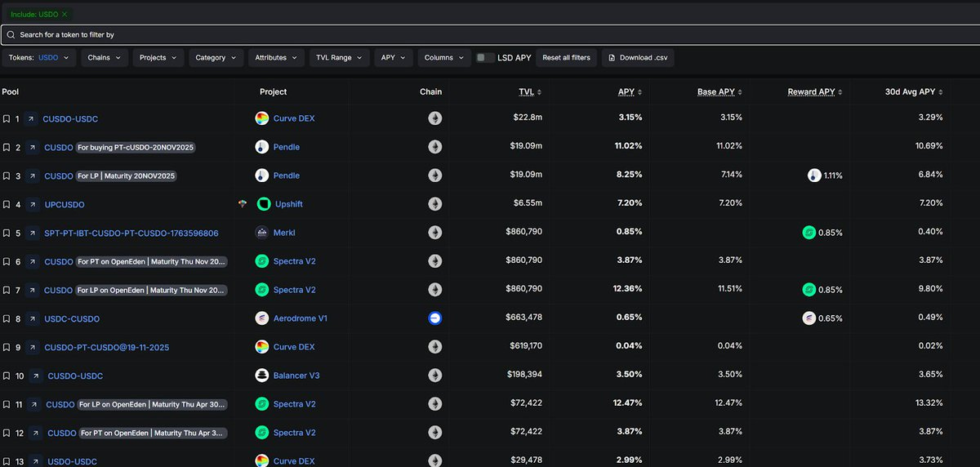Click $663,478 TVL value
Screen dimensions: 980x467
click(523, 318)
